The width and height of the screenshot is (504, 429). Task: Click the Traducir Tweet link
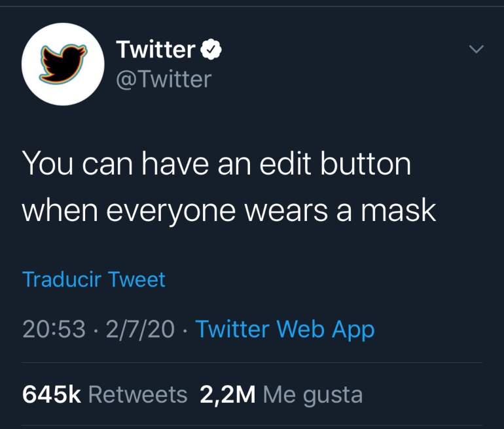click(x=94, y=279)
